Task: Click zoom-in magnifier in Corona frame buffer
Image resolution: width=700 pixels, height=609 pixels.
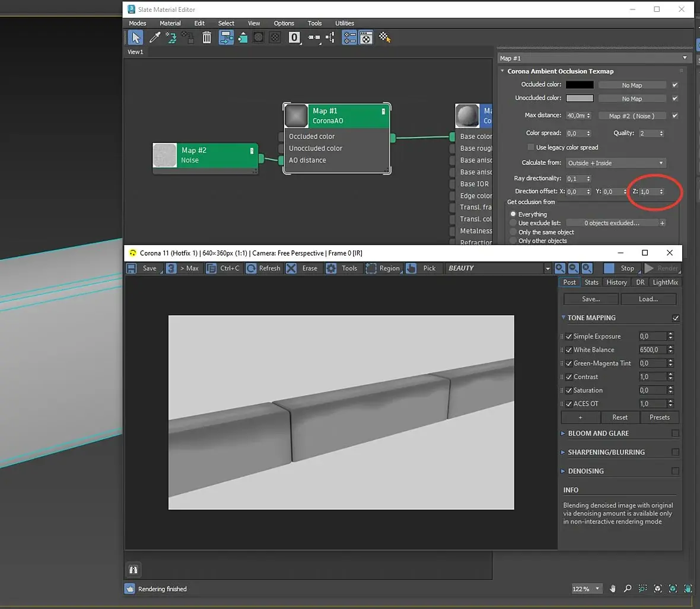Action: tap(560, 269)
